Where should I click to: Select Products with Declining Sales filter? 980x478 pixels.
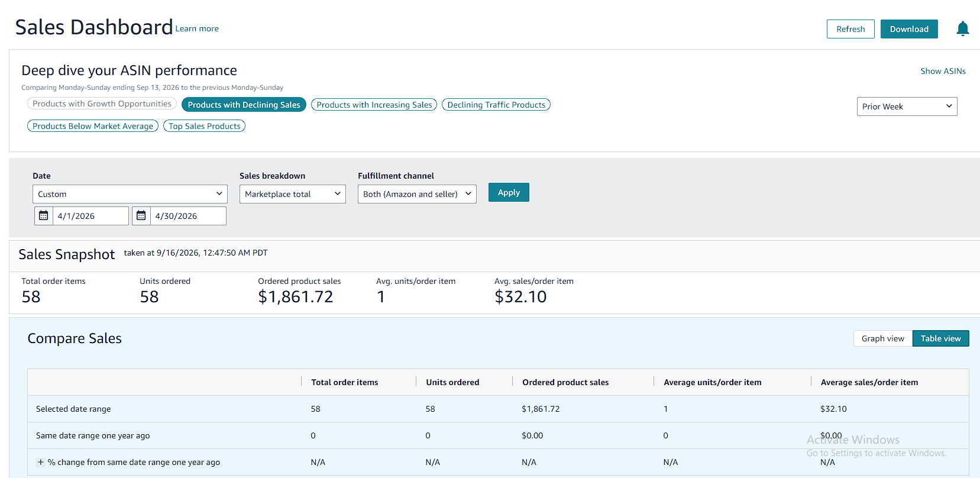[x=244, y=105]
